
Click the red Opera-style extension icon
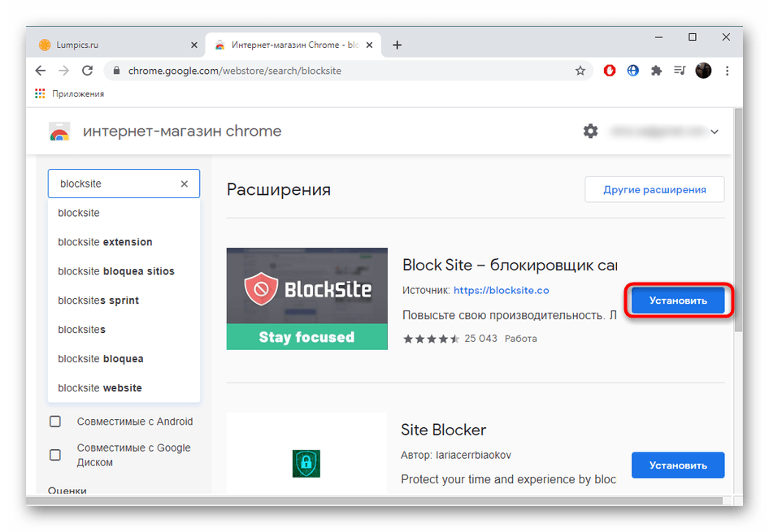[610, 71]
